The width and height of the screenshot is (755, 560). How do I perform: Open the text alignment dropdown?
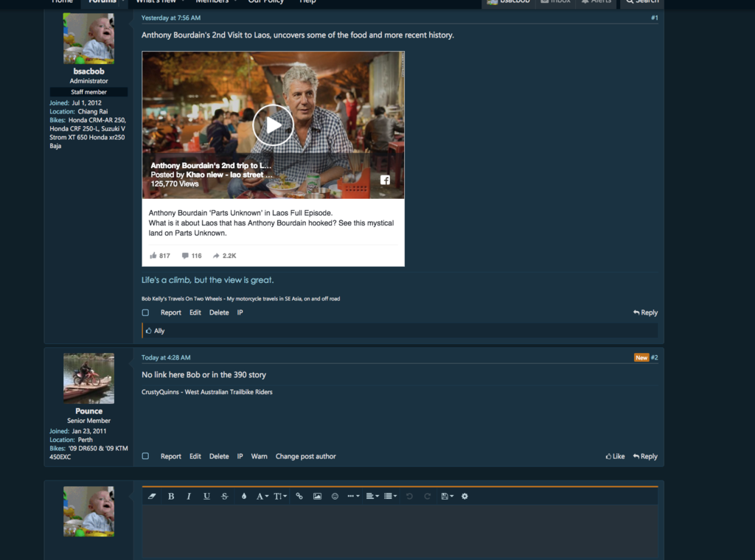click(x=372, y=496)
